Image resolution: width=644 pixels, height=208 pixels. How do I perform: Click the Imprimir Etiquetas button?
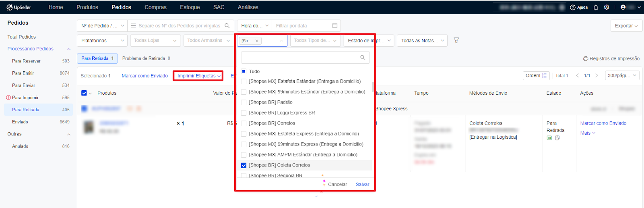(199, 76)
